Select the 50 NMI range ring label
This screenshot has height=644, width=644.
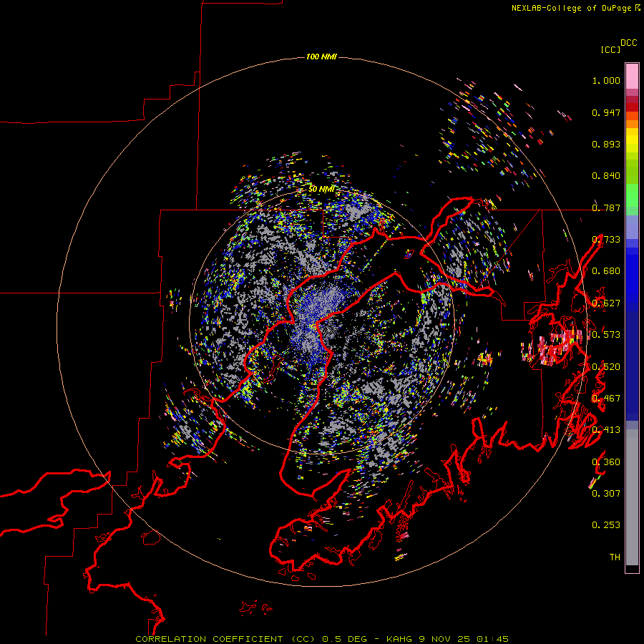(321, 189)
